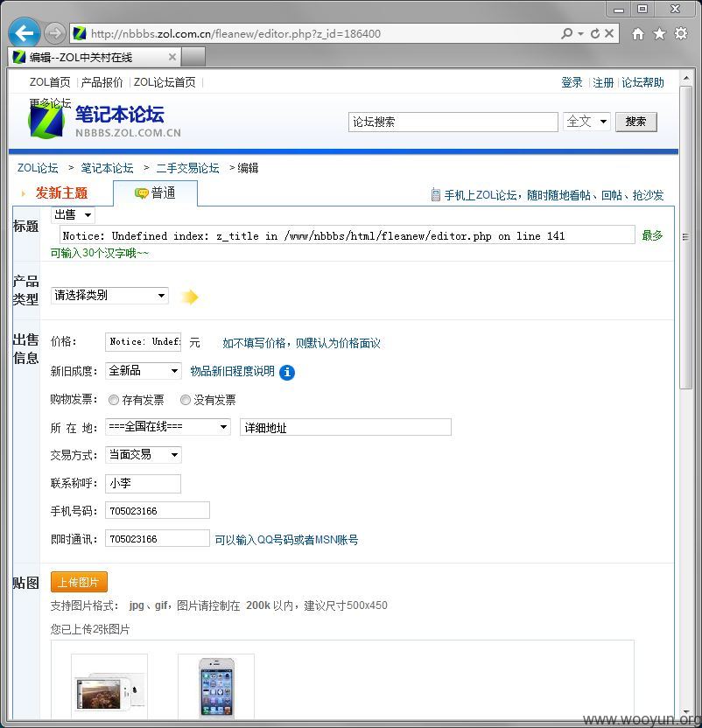The width and height of the screenshot is (702, 728).
Task: Click the 上传图片 upload button
Action: 79,582
